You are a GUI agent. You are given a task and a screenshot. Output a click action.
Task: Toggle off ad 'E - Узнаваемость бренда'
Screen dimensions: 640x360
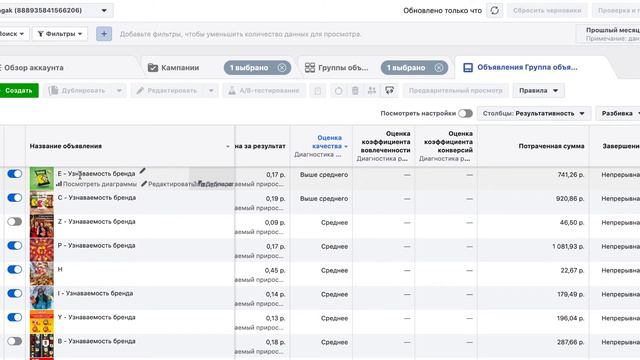[15, 174]
